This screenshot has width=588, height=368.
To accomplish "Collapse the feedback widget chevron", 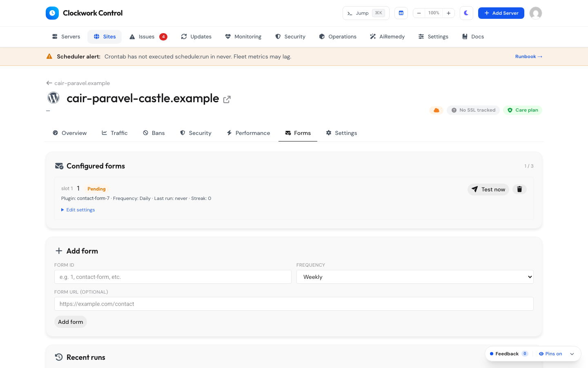I will pyautogui.click(x=572, y=354).
